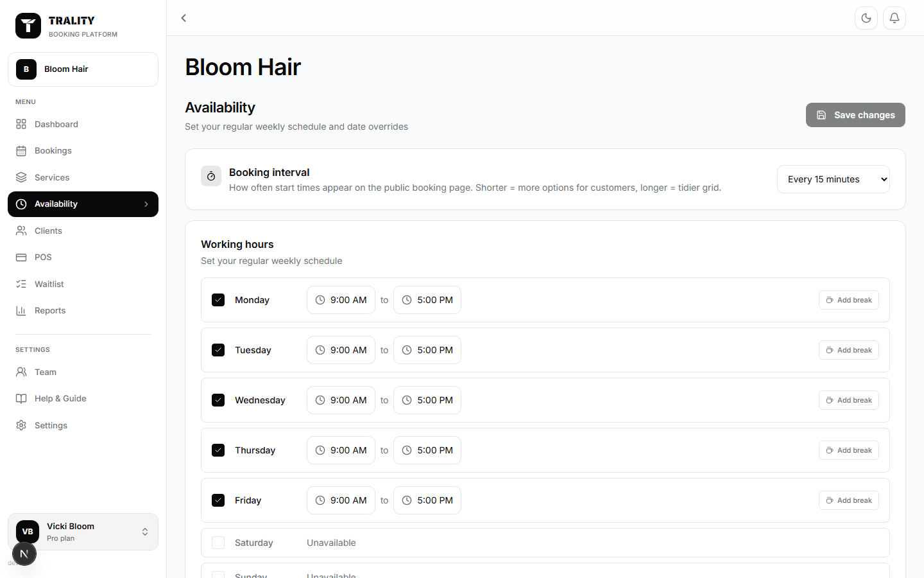
Task: Uncheck the Thursday checkbox
Action: point(218,450)
